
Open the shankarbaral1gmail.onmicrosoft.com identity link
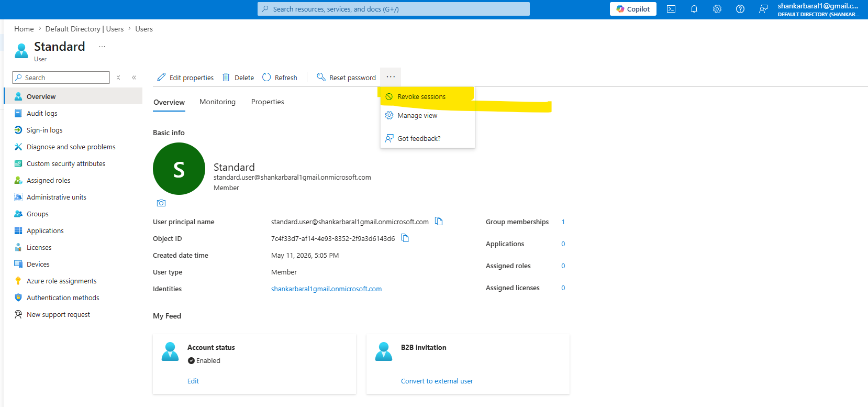click(326, 289)
